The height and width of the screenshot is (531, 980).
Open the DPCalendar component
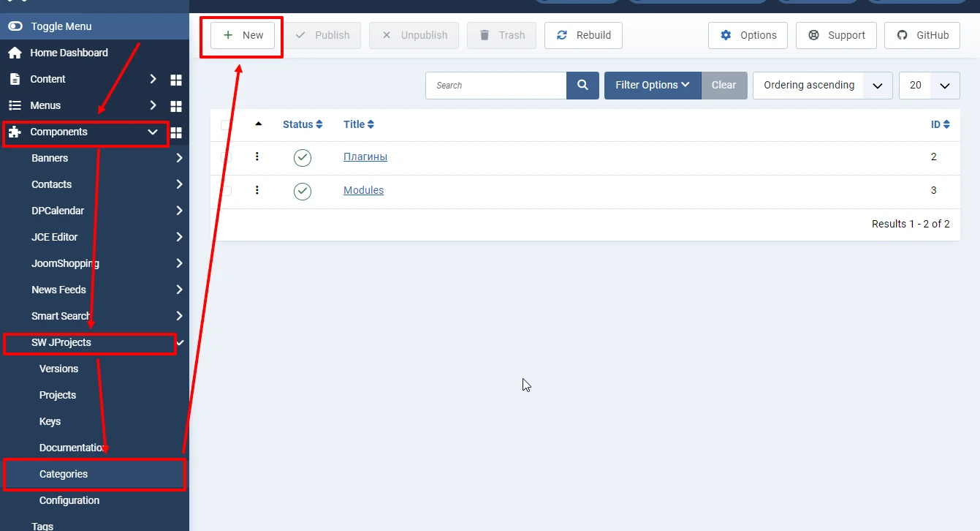pyautogui.click(x=58, y=211)
